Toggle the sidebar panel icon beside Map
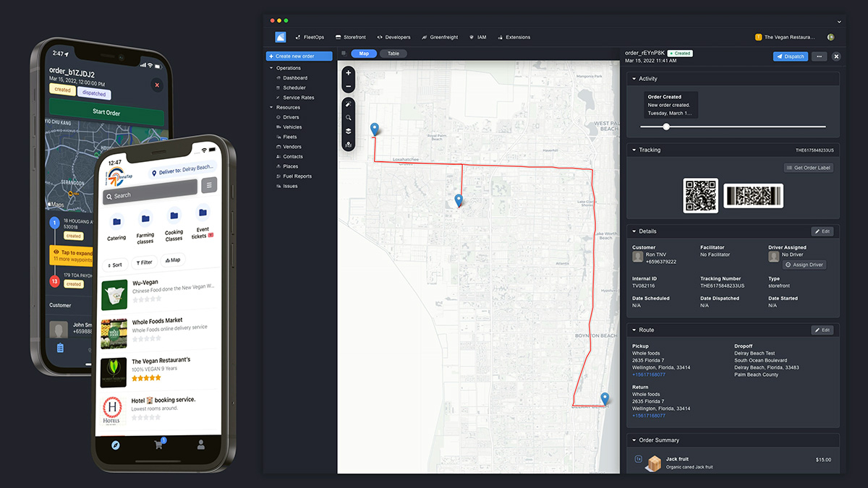868x488 pixels. click(x=344, y=53)
